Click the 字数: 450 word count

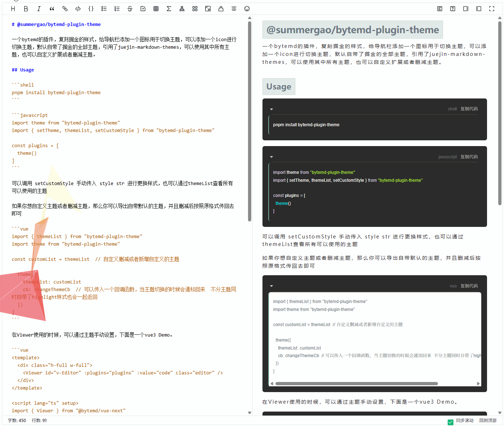[17, 421]
